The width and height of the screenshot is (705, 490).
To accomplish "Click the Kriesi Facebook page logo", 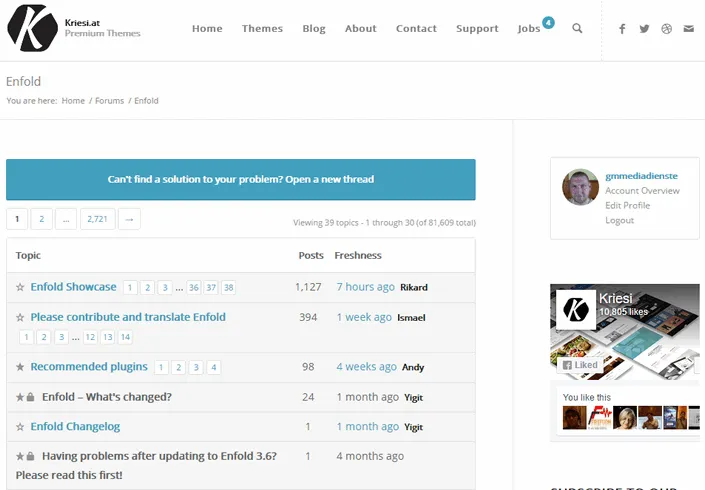I will click(576, 310).
